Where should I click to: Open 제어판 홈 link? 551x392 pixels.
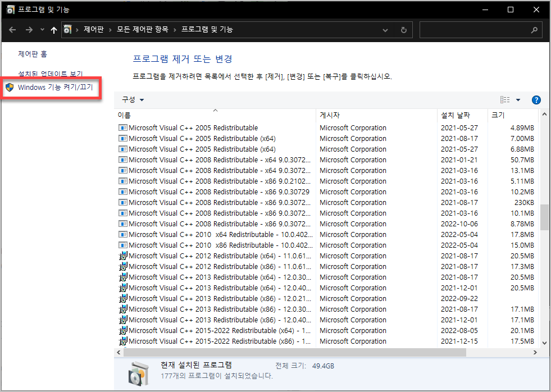coord(33,54)
